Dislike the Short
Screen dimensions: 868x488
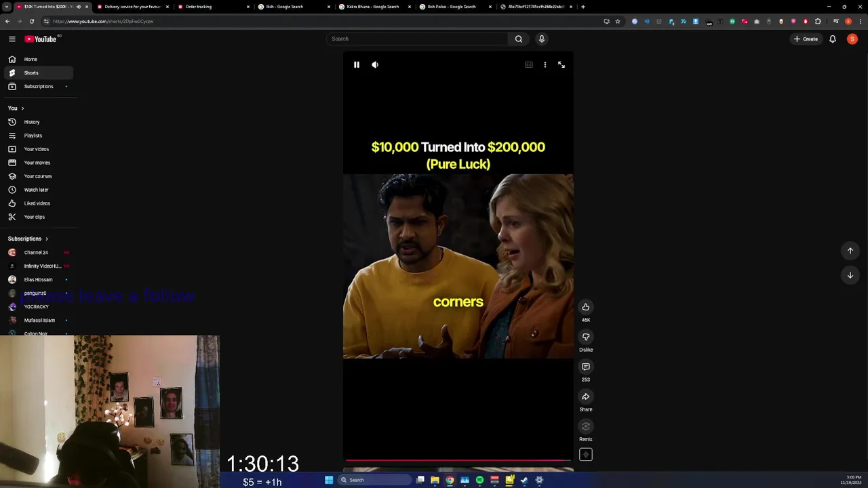pyautogui.click(x=586, y=337)
